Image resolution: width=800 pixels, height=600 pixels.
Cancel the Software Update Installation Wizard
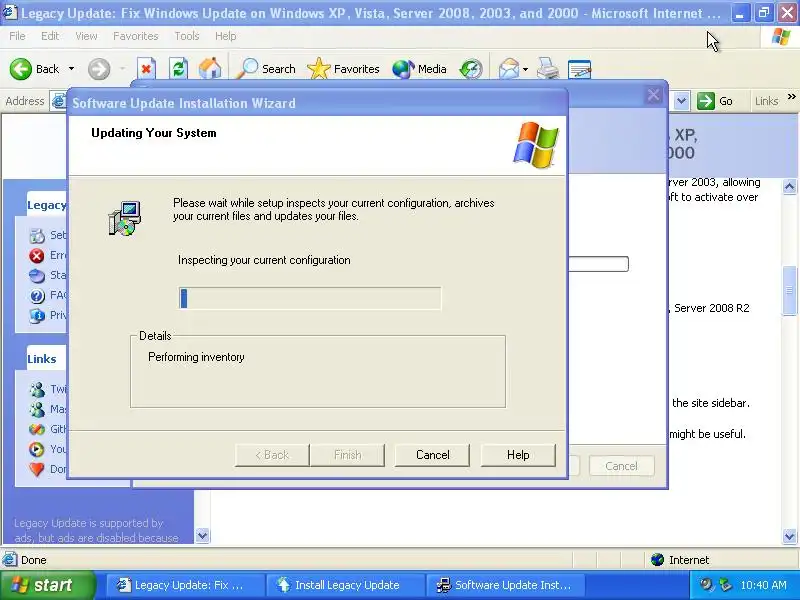point(433,455)
